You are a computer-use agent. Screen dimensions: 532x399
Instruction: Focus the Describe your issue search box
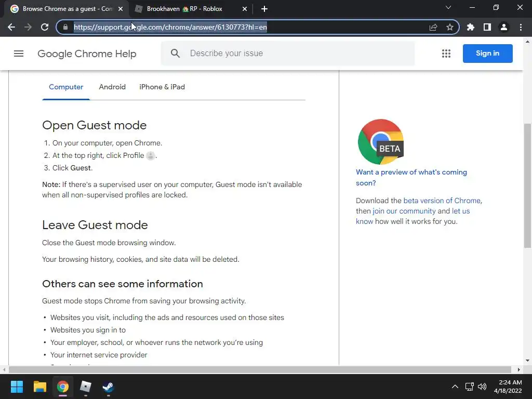pyautogui.click(x=288, y=54)
